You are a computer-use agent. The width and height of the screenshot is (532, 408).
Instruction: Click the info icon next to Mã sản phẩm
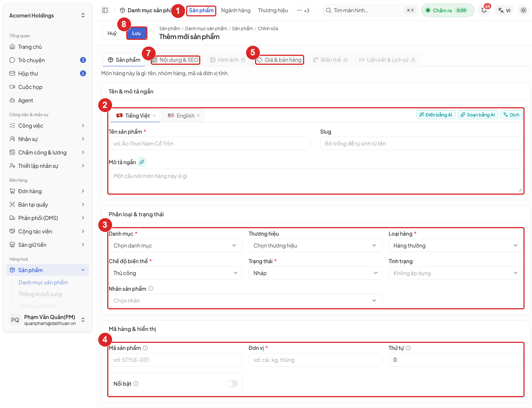coord(146,348)
